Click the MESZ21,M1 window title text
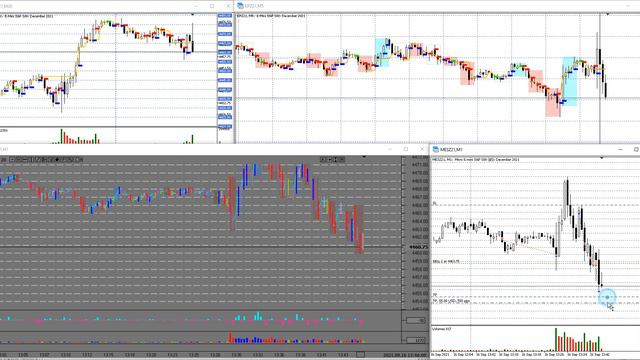 (x=451, y=150)
